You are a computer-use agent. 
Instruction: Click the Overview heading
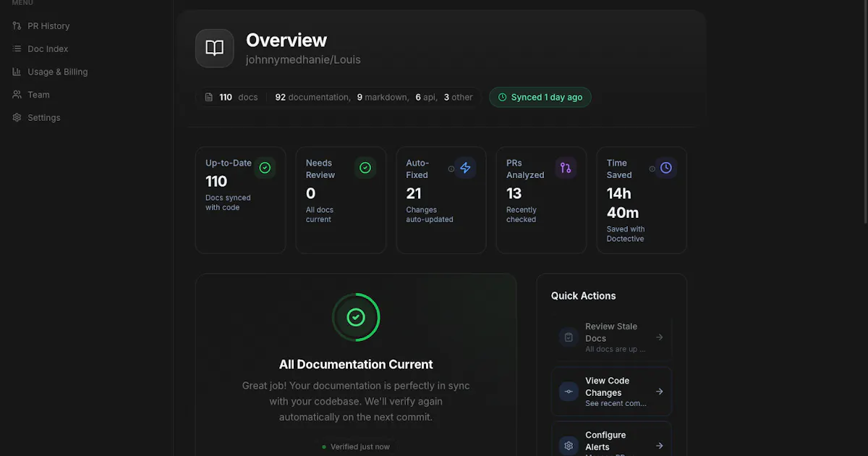(286, 41)
